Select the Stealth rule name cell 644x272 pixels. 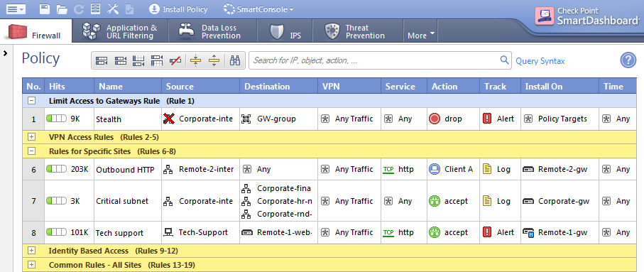tap(128, 119)
